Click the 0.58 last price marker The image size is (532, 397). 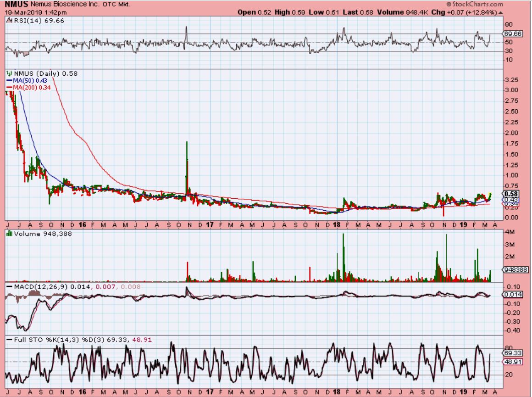[x=512, y=194]
